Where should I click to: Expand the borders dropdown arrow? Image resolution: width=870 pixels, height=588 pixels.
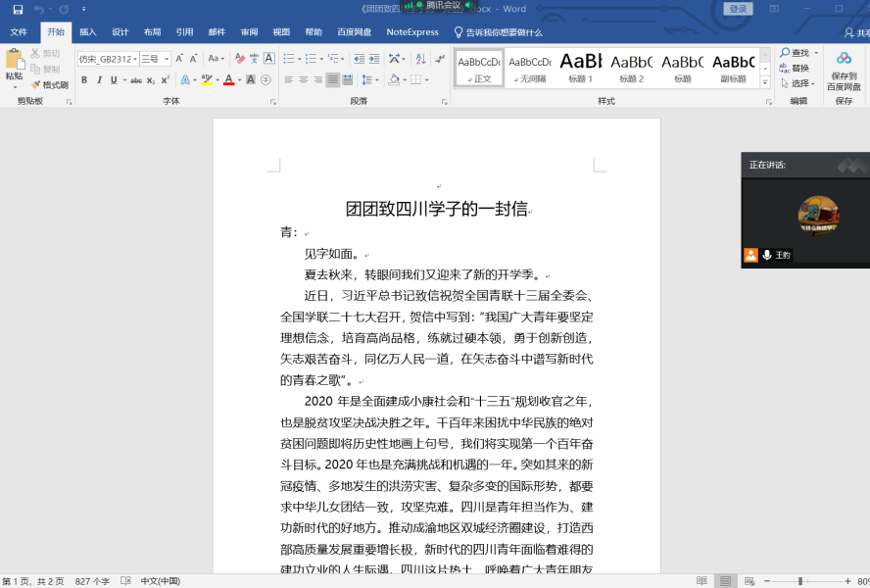tap(427, 80)
